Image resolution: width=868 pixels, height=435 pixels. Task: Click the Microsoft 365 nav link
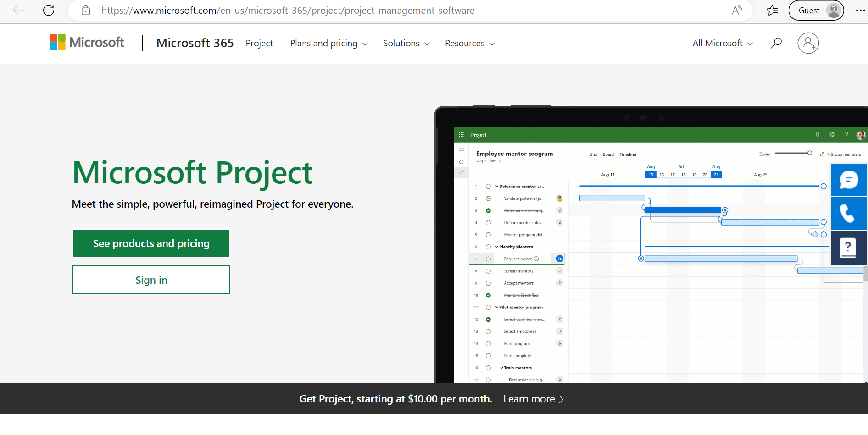pyautogui.click(x=195, y=43)
